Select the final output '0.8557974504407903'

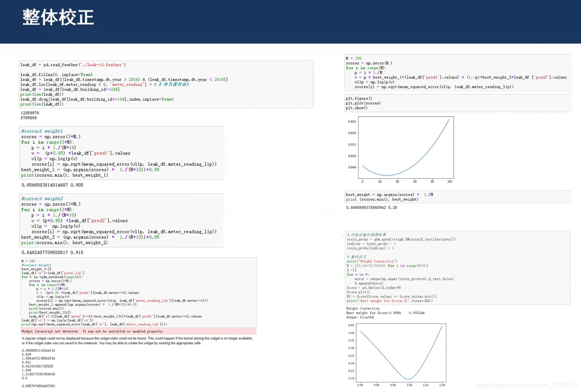[38, 386]
